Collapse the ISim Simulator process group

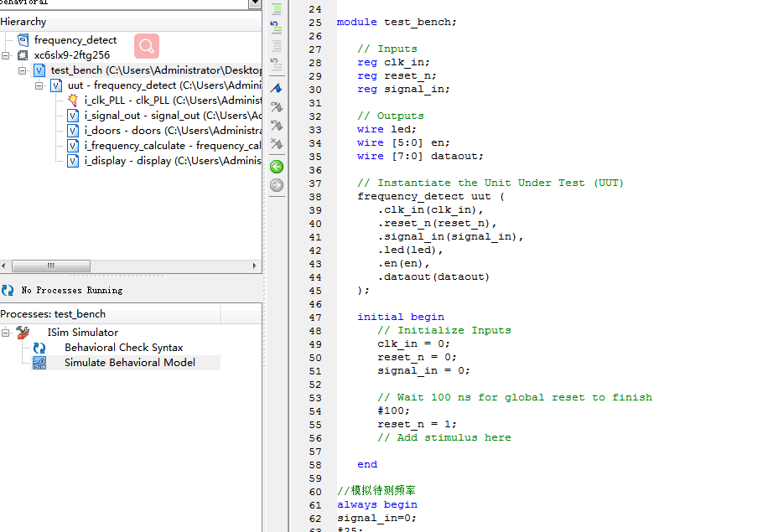pos(6,333)
